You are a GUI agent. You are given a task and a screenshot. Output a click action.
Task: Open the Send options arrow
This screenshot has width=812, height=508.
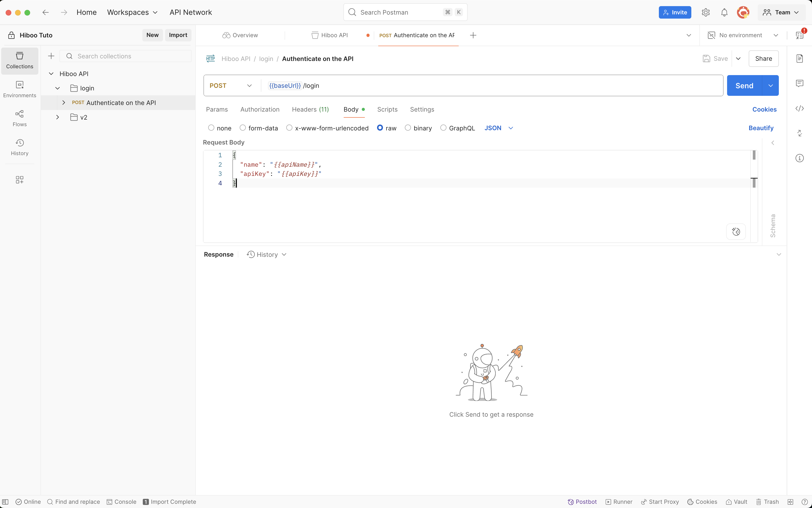770,86
